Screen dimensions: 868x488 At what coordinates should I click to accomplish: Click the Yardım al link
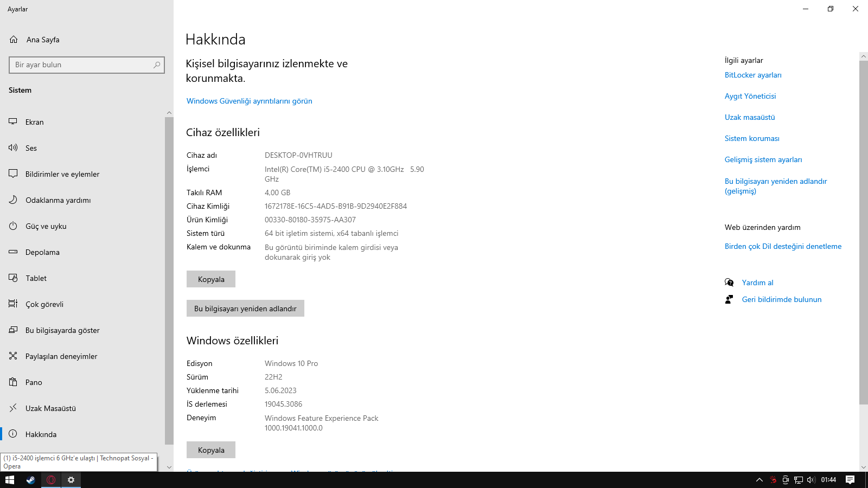point(758,283)
